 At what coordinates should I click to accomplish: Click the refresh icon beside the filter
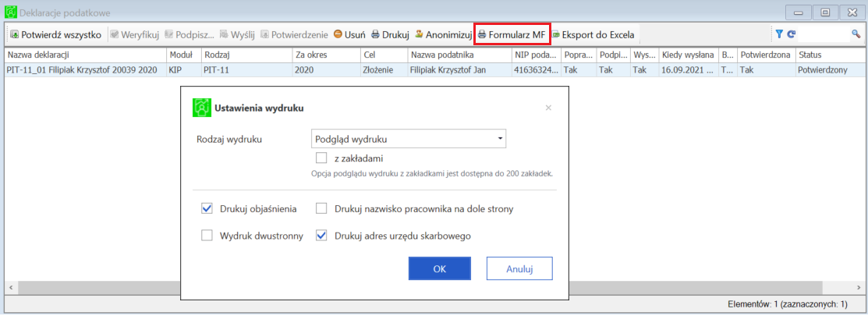coord(791,34)
